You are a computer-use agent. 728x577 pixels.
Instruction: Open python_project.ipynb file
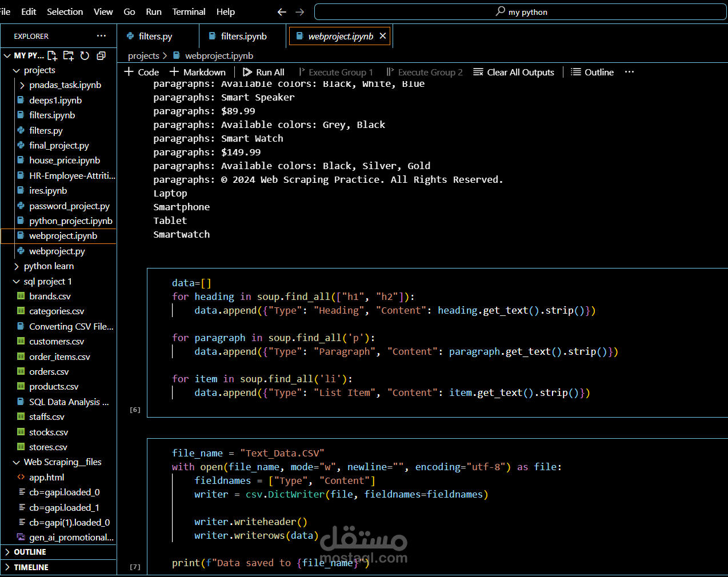(71, 221)
